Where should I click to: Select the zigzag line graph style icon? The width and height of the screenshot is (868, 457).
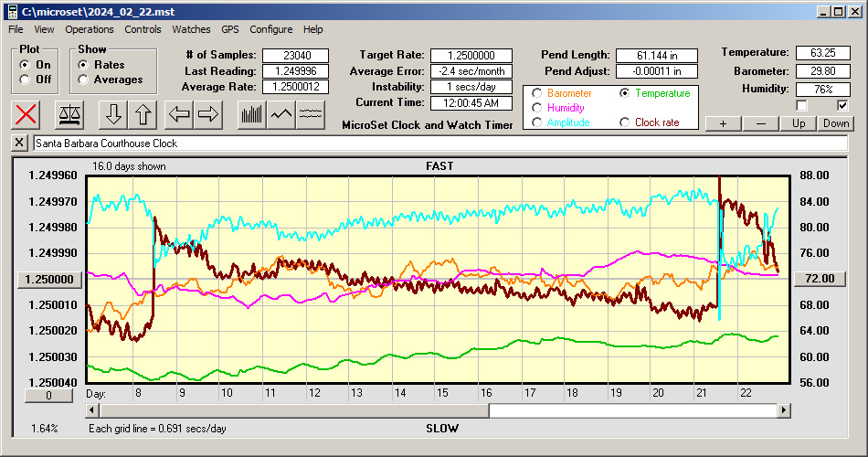click(x=281, y=114)
